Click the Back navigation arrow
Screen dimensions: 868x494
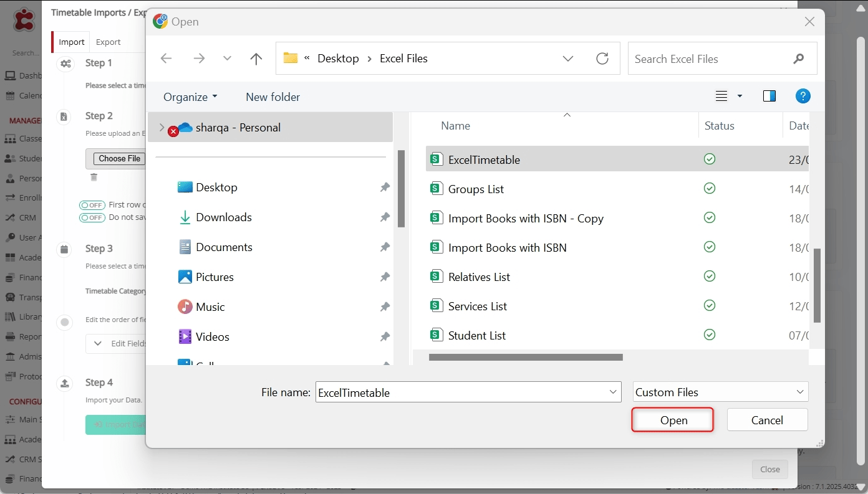pos(166,59)
